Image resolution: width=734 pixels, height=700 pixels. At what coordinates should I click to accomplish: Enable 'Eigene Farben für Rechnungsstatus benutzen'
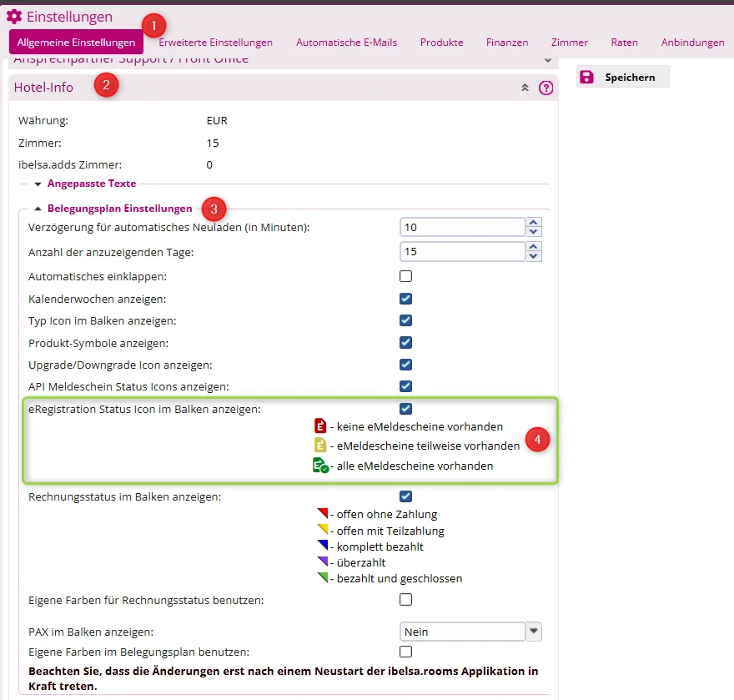coord(406,600)
